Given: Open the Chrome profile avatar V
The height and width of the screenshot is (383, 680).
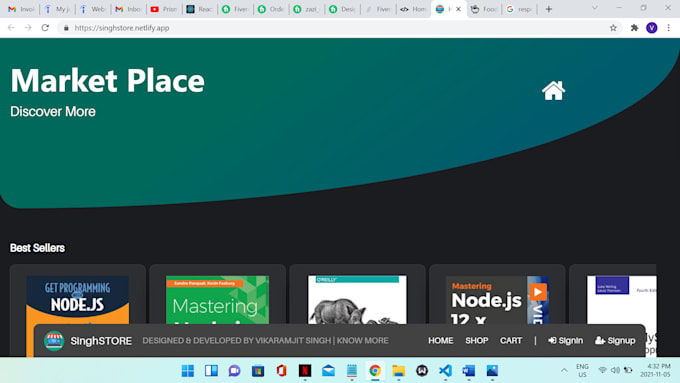Looking at the screenshot, I should [651, 28].
